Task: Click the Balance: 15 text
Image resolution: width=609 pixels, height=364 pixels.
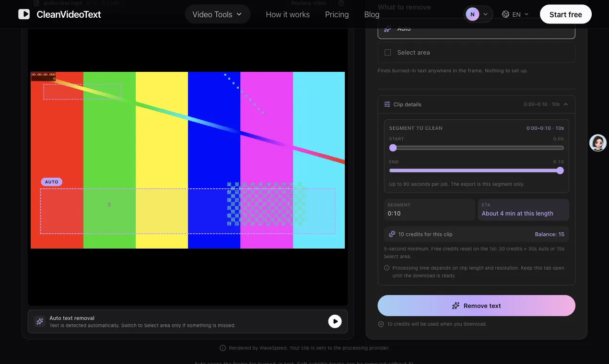Action: tap(550, 234)
